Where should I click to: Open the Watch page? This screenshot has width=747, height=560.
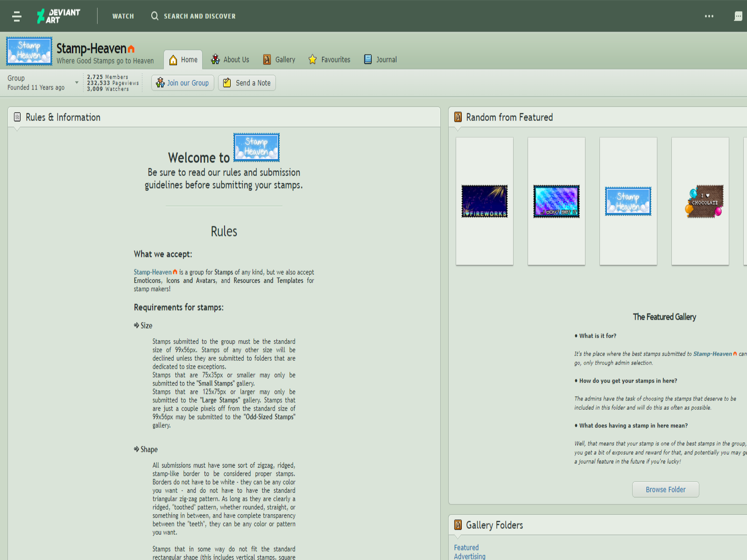click(123, 16)
